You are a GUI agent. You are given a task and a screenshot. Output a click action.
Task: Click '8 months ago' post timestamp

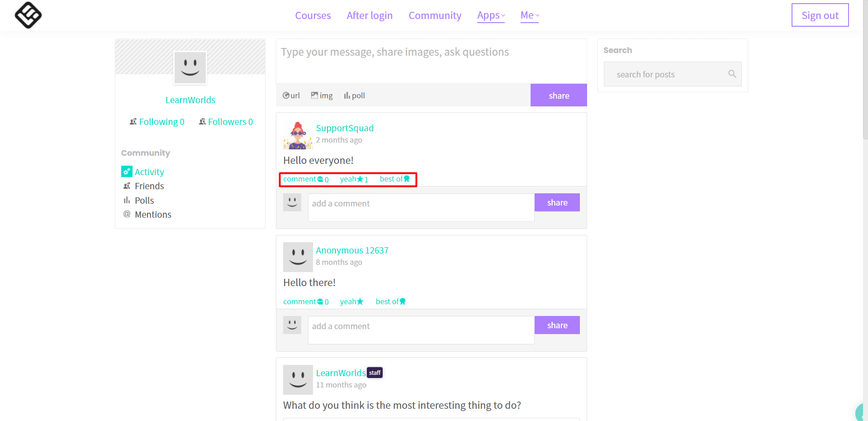point(339,262)
